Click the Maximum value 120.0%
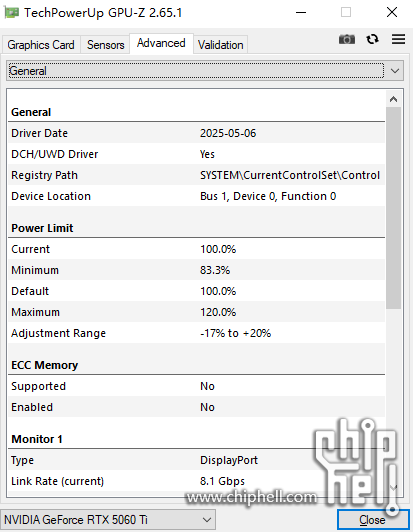Viewport: 413px width, 532px height. tap(218, 312)
